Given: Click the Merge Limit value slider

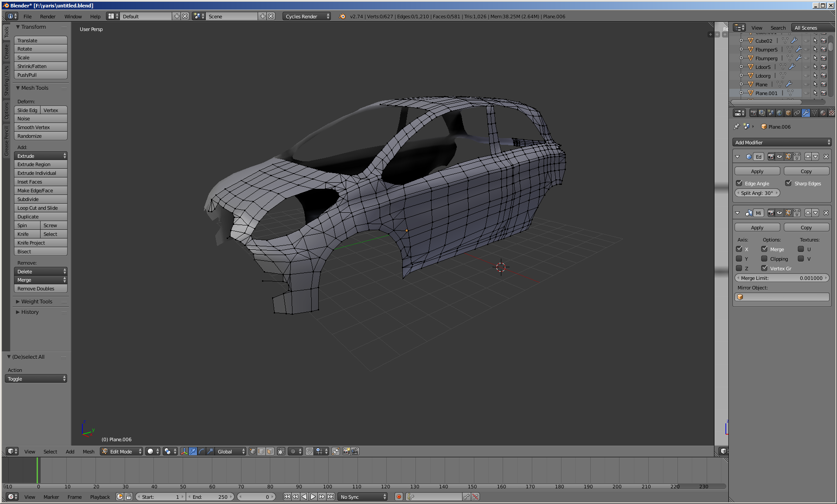Looking at the screenshot, I should [x=782, y=278].
